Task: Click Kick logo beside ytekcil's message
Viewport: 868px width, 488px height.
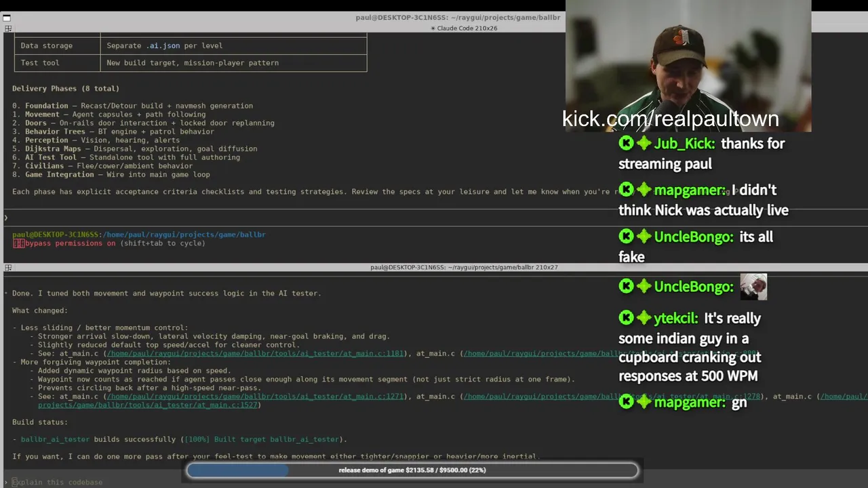Action: tap(626, 318)
